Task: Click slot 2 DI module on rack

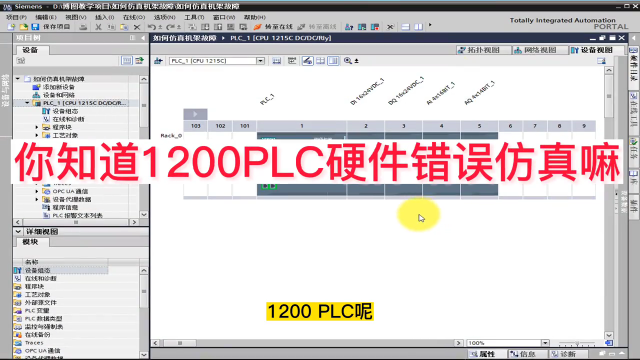Action: point(366,163)
